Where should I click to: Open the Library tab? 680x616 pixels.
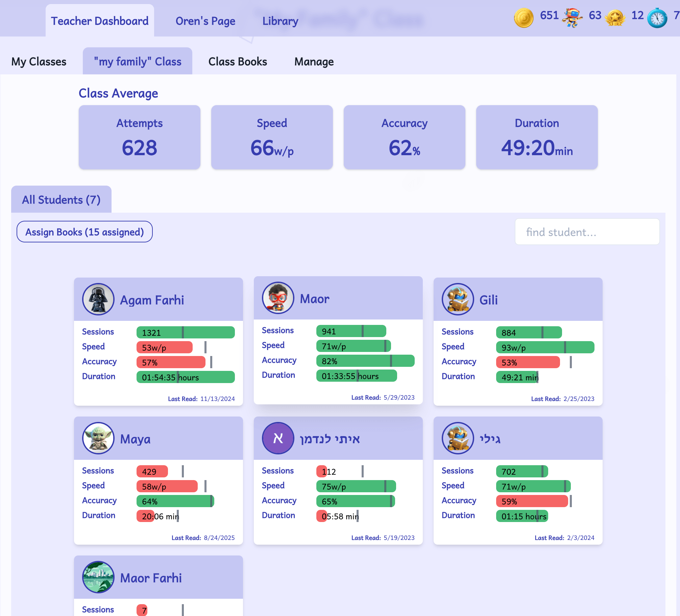280,21
